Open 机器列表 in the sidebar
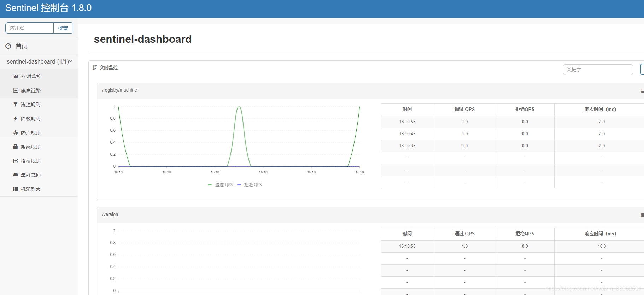 pyautogui.click(x=30, y=189)
